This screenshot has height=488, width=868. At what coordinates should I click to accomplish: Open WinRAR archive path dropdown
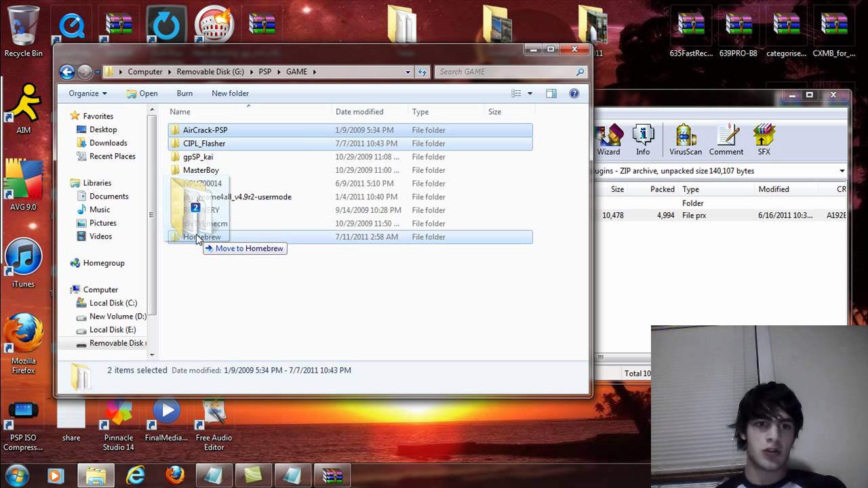[842, 171]
